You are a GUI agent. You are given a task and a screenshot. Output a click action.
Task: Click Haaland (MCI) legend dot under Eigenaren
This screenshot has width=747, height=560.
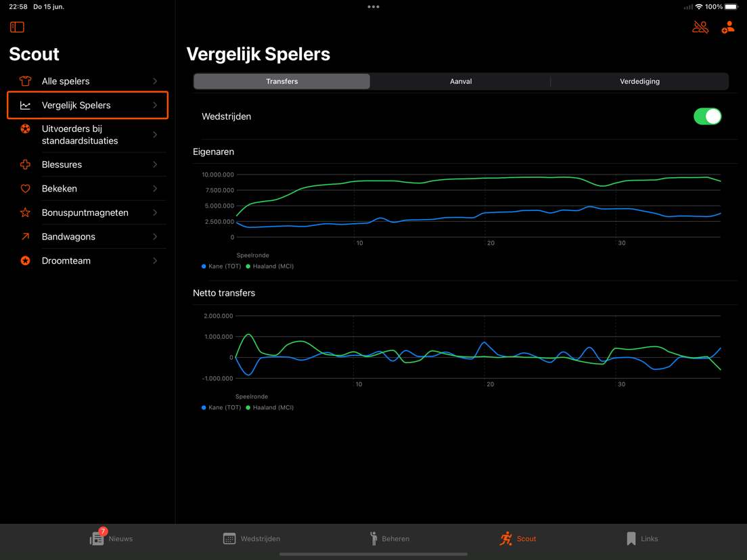[x=248, y=266]
